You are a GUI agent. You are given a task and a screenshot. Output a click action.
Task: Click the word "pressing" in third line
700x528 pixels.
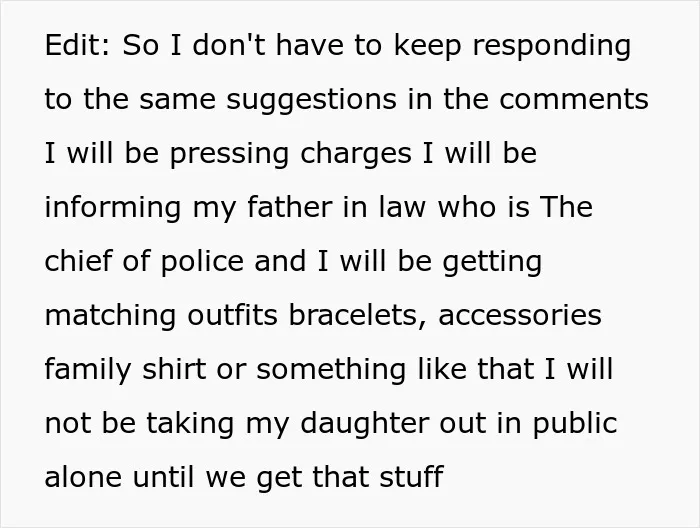pyautogui.click(x=229, y=154)
